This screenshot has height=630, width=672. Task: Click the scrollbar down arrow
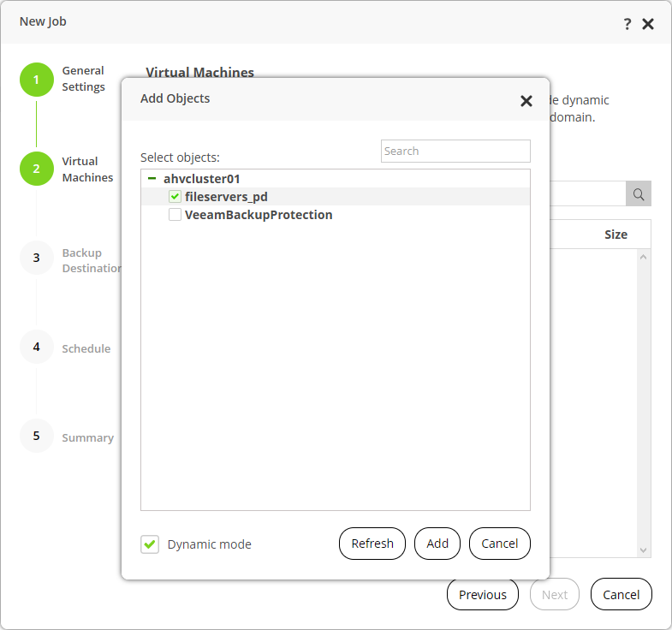[x=643, y=550]
